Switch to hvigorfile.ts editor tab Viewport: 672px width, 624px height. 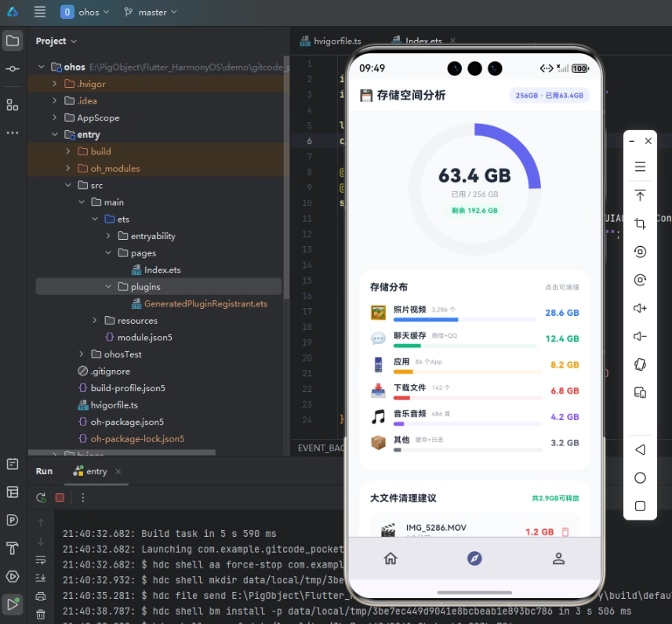330,41
